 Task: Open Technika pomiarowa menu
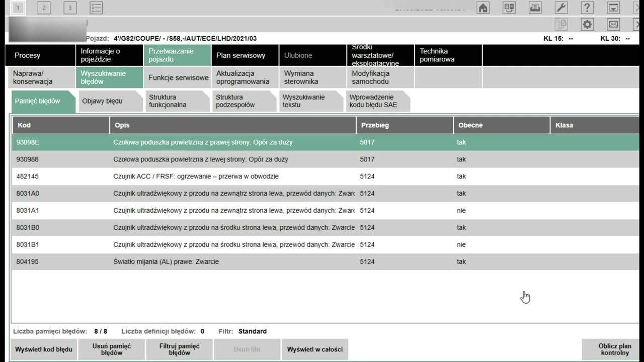tap(448, 55)
